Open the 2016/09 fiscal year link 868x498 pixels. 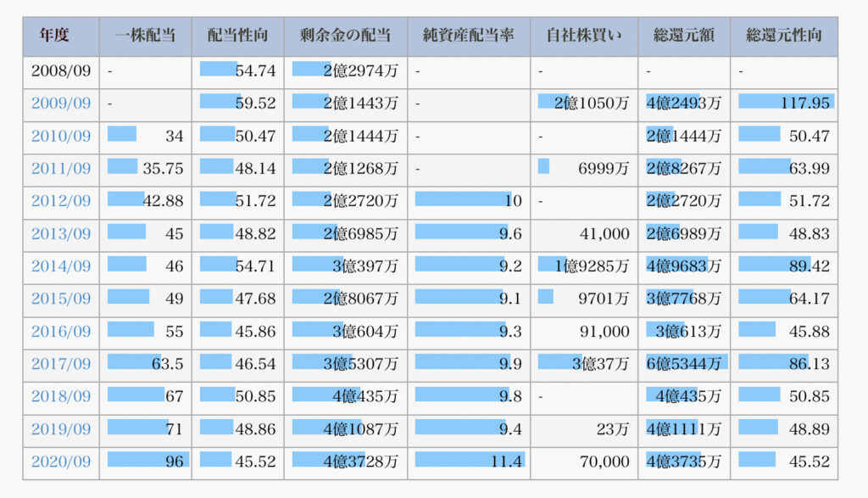[61, 331]
